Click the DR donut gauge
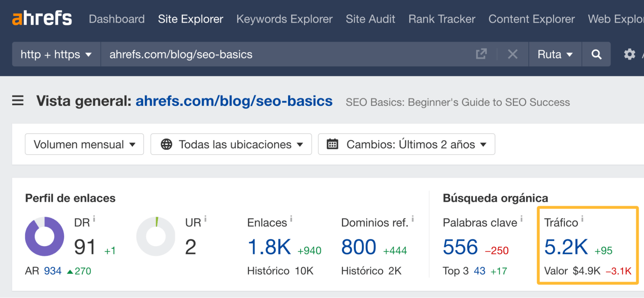Viewport: 644px width, 298px height. tap(44, 236)
